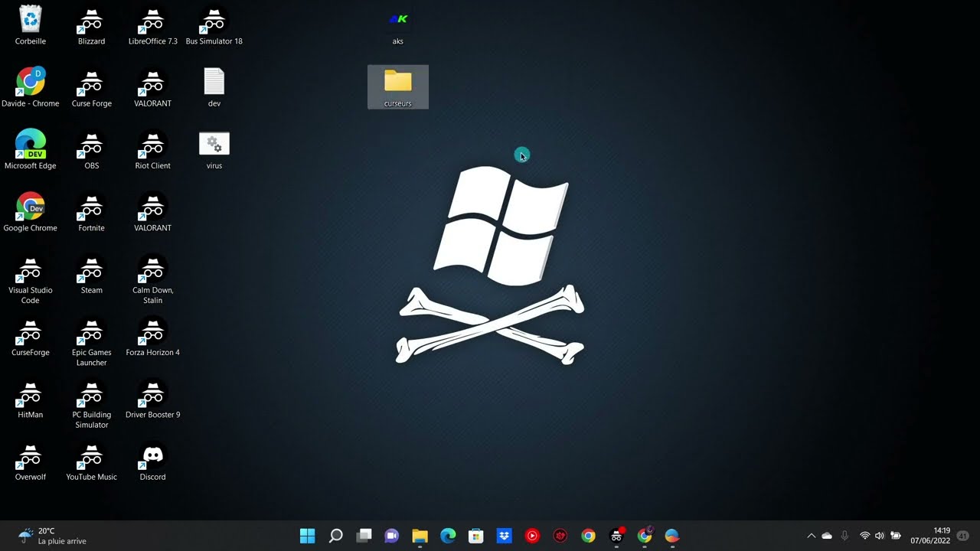The width and height of the screenshot is (980, 551).
Task: Open File Explorer from the taskbar
Action: (x=420, y=536)
